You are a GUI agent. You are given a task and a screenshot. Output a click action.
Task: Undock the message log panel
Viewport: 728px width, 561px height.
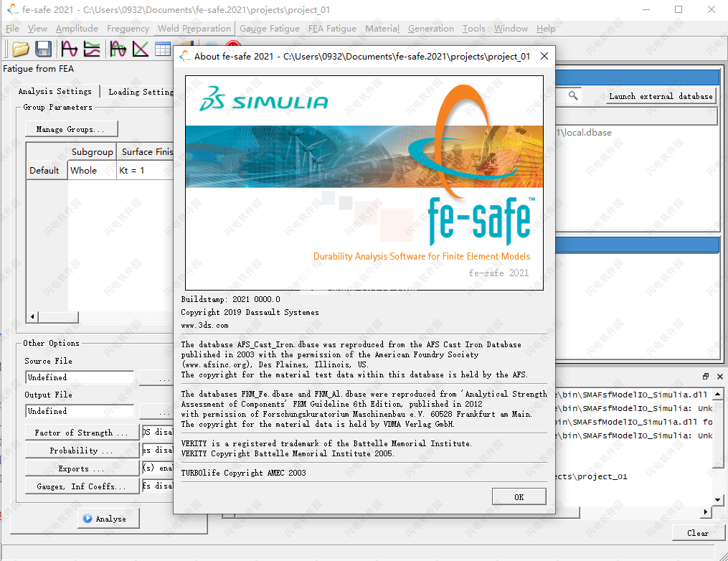point(706,376)
